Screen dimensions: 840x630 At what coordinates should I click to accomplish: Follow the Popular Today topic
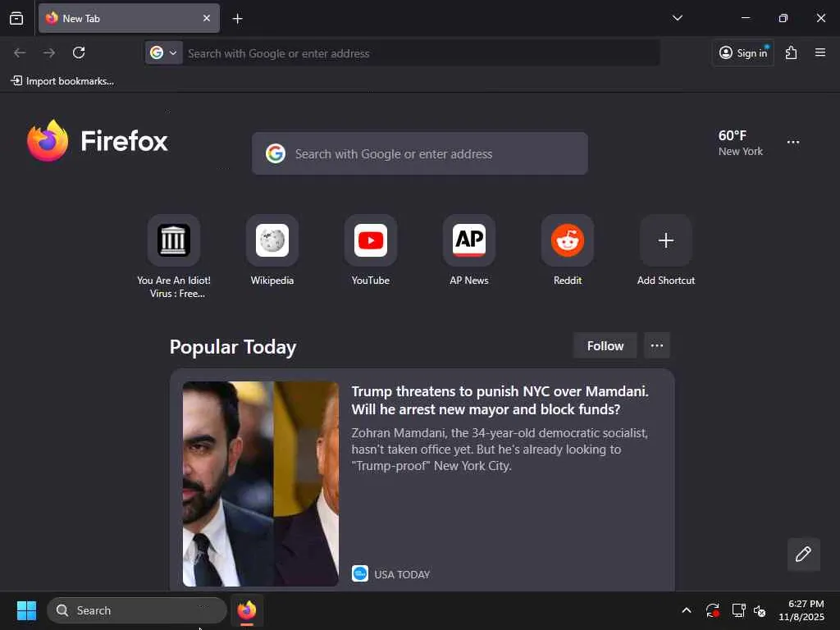(605, 346)
